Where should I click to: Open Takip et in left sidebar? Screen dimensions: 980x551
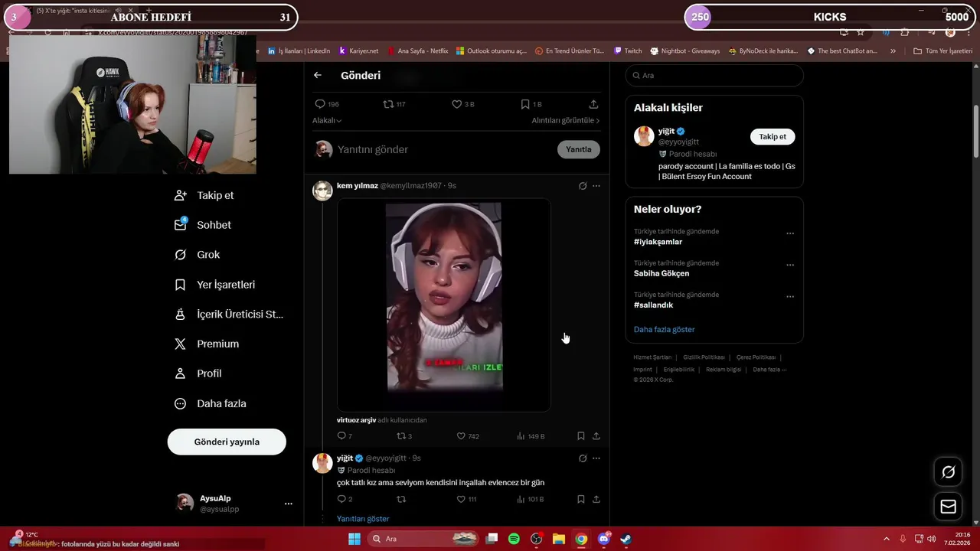pyautogui.click(x=204, y=195)
